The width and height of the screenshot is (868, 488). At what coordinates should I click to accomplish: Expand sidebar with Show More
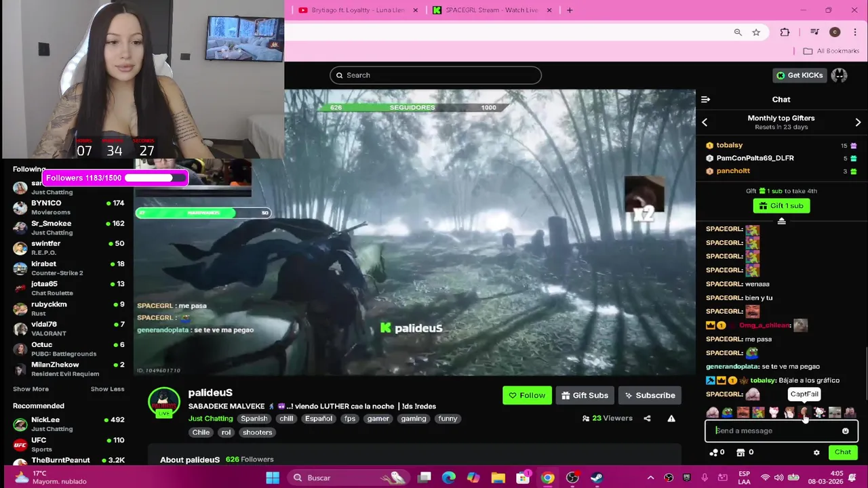click(x=31, y=389)
